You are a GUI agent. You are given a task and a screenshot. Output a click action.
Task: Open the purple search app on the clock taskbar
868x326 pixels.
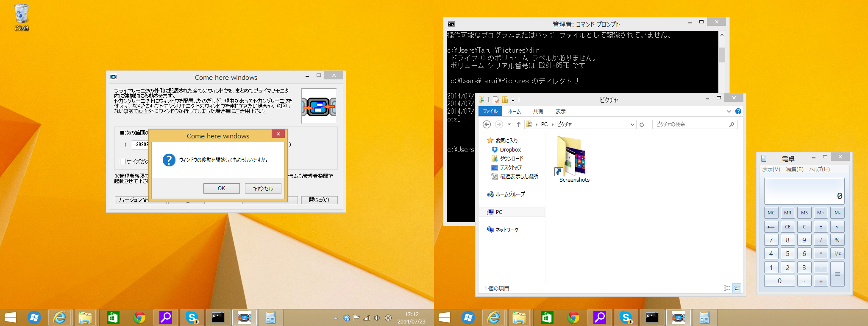(x=166, y=318)
